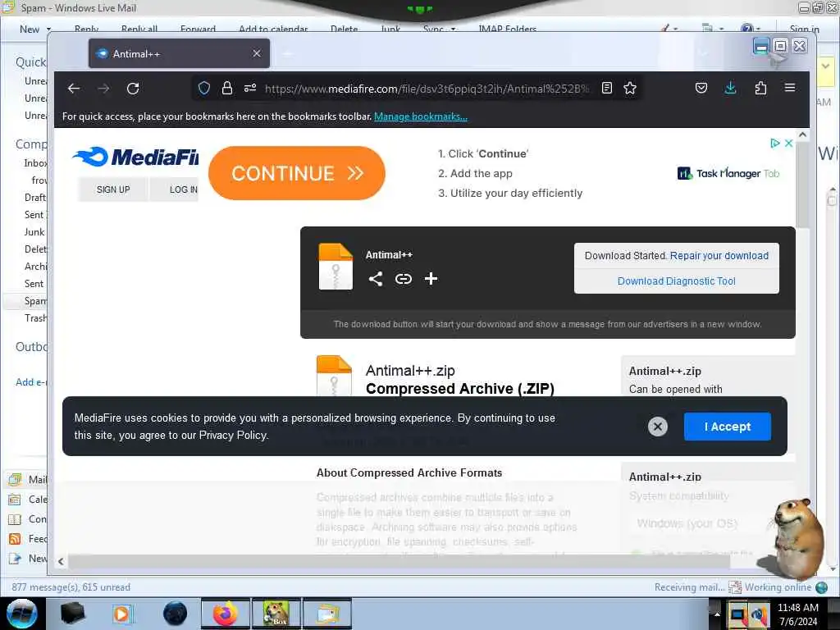
Task: Select Trash folder in Mail sidebar
Action: coord(35,318)
